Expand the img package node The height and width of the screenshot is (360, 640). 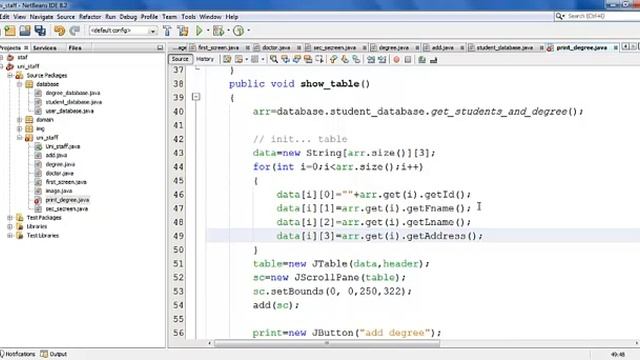[x=19, y=129]
